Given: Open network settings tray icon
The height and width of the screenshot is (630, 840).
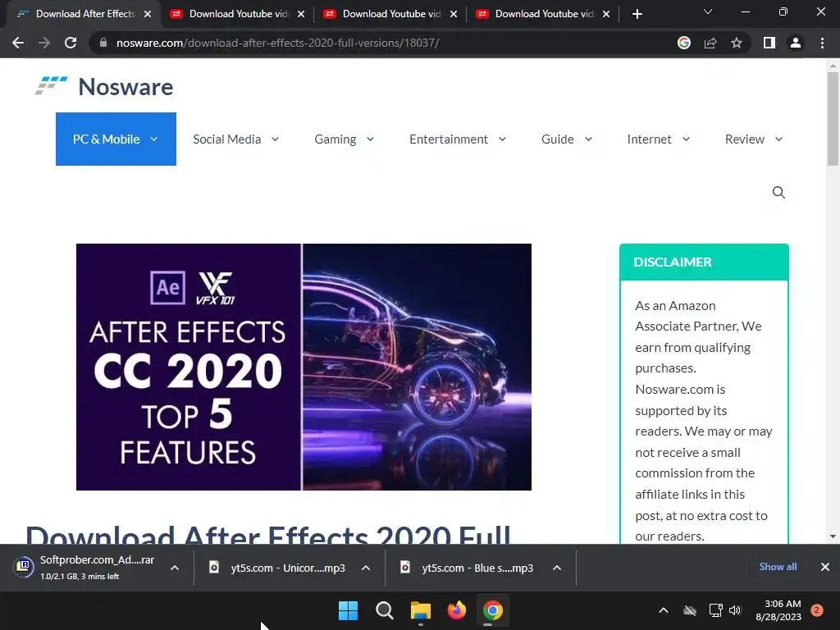Looking at the screenshot, I should (x=715, y=610).
